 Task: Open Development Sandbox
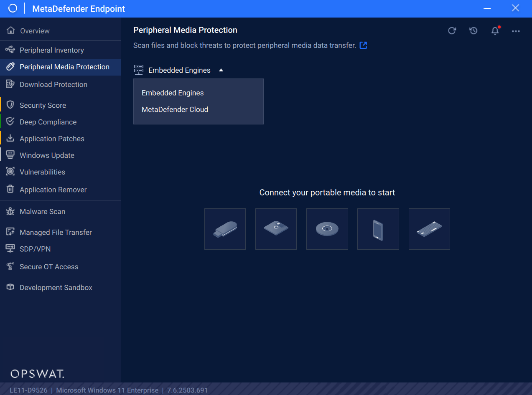tap(60, 288)
